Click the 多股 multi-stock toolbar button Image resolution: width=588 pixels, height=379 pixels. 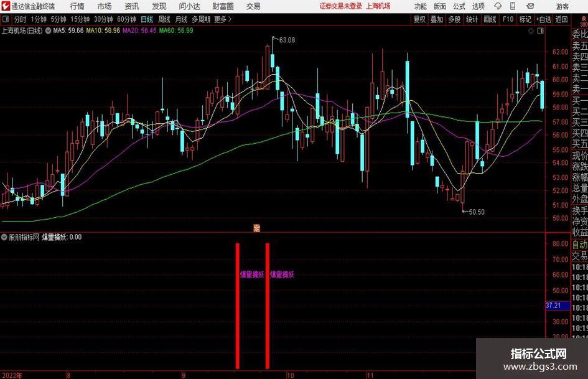(x=454, y=19)
